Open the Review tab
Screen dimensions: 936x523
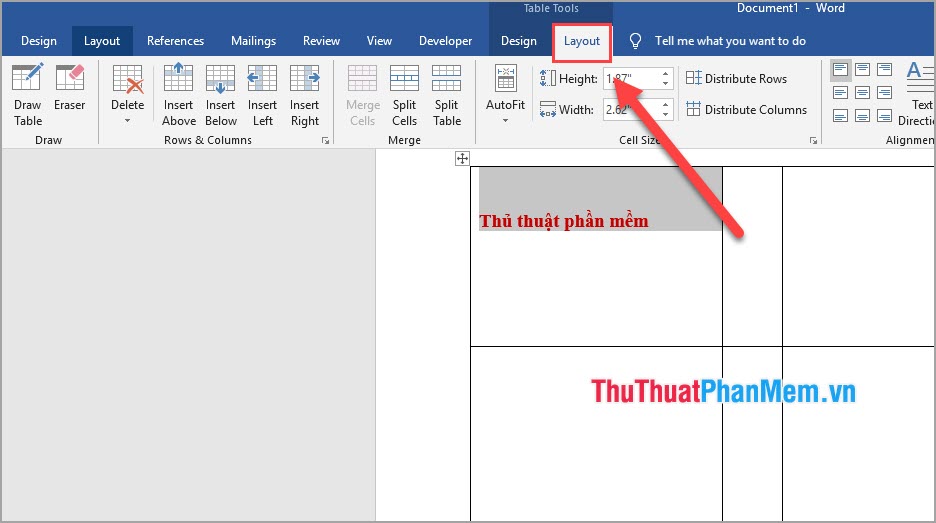[321, 41]
